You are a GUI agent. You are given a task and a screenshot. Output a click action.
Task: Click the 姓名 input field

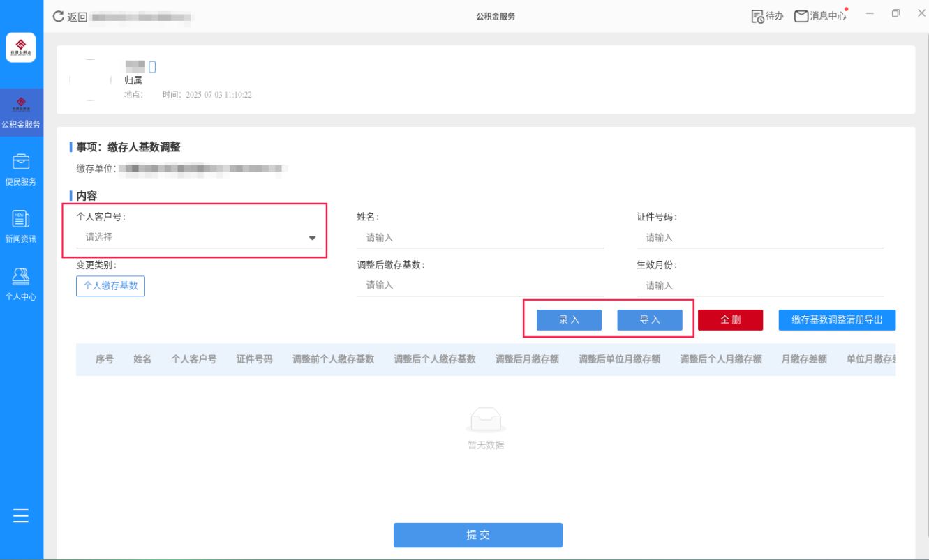[x=480, y=238]
